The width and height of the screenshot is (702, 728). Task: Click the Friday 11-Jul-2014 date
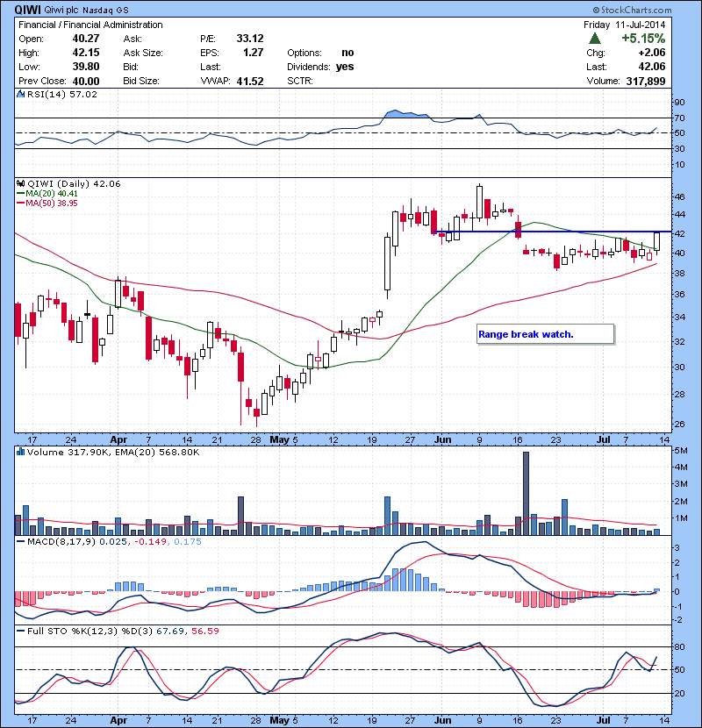pyautogui.click(x=625, y=25)
